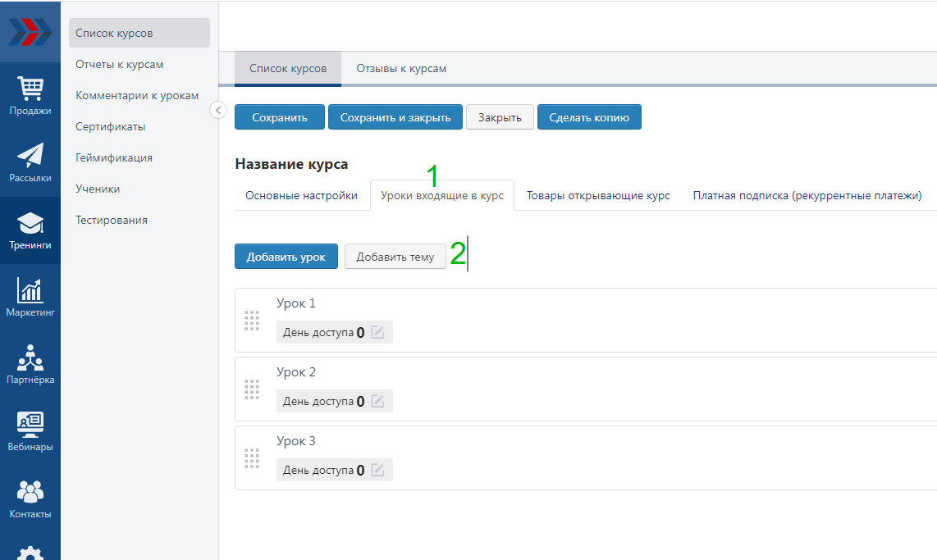Open the Контакты people icon
The width and height of the screenshot is (937, 560).
click(30, 499)
